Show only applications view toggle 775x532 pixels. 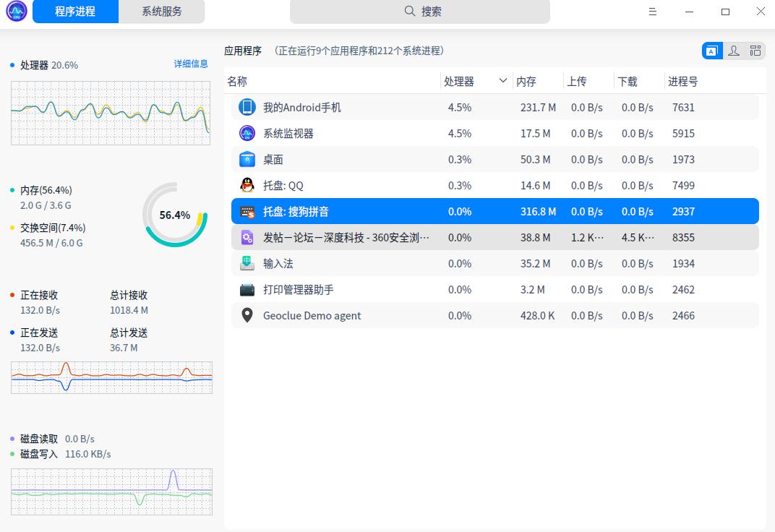[711, 51]
